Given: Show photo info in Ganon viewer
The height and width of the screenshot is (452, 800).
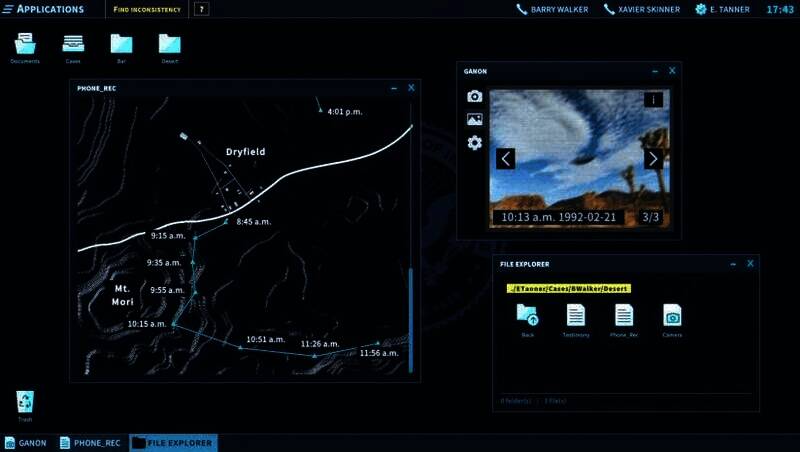Looking at the screenshot, I should (x=652, y=99).
